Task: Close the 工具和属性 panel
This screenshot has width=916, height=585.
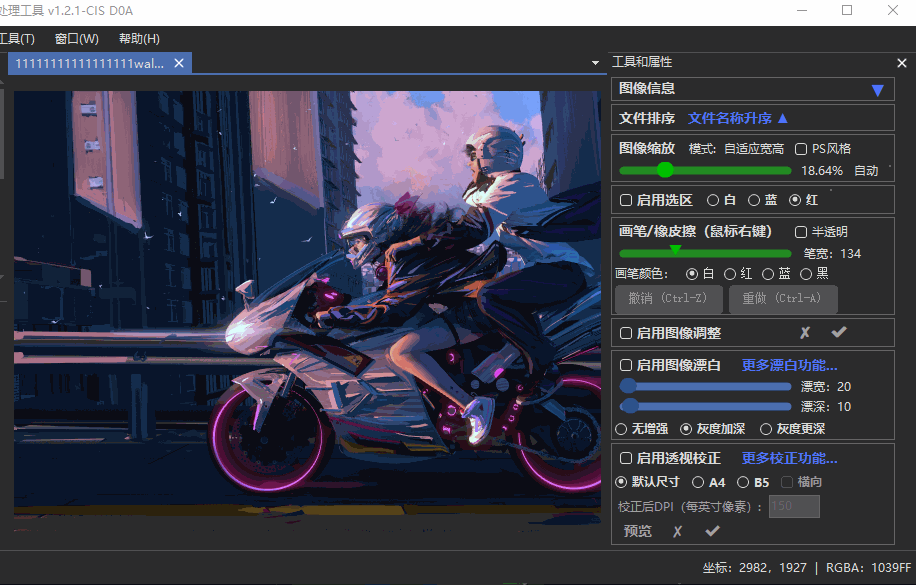Action: 901,63
